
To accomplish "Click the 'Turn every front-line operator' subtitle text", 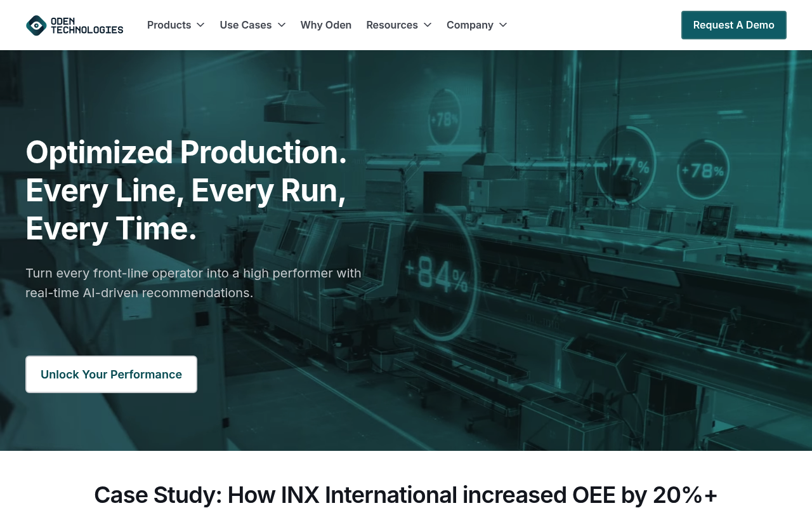I will pos(193,283).
